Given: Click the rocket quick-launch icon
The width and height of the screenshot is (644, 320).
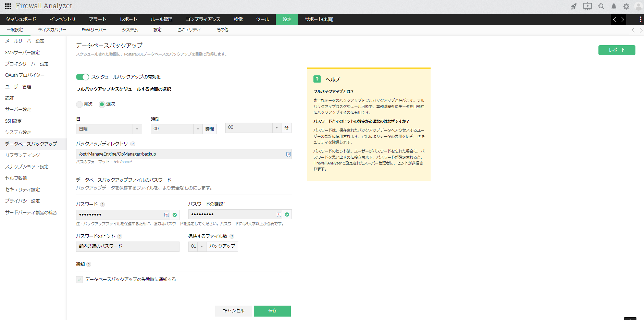Looking at the screenshot, I should coord(574,6).
